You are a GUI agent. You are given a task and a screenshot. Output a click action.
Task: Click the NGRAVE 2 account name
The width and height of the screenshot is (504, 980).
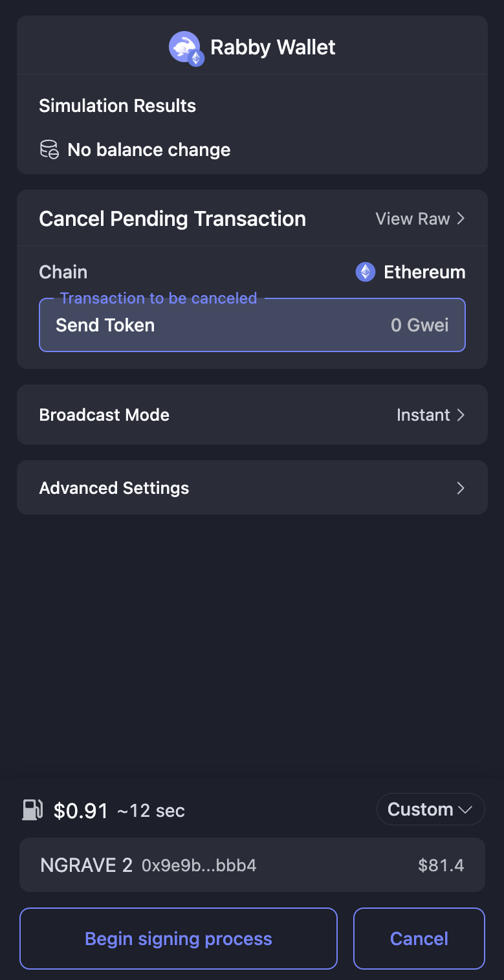(86, 865)
